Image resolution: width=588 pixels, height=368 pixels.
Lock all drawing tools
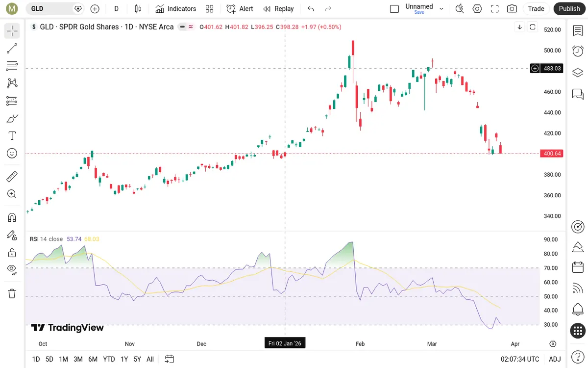[x=12, y=253]
